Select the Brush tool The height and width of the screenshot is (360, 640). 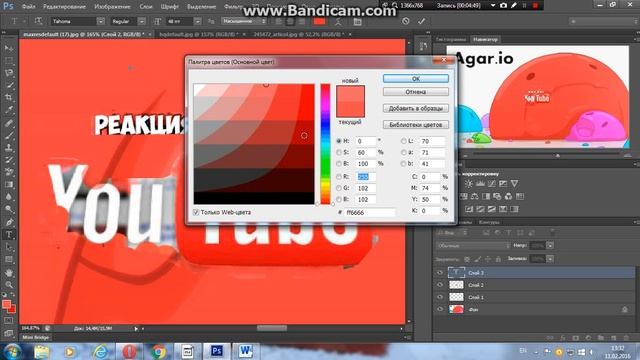(x=9, y=135)
